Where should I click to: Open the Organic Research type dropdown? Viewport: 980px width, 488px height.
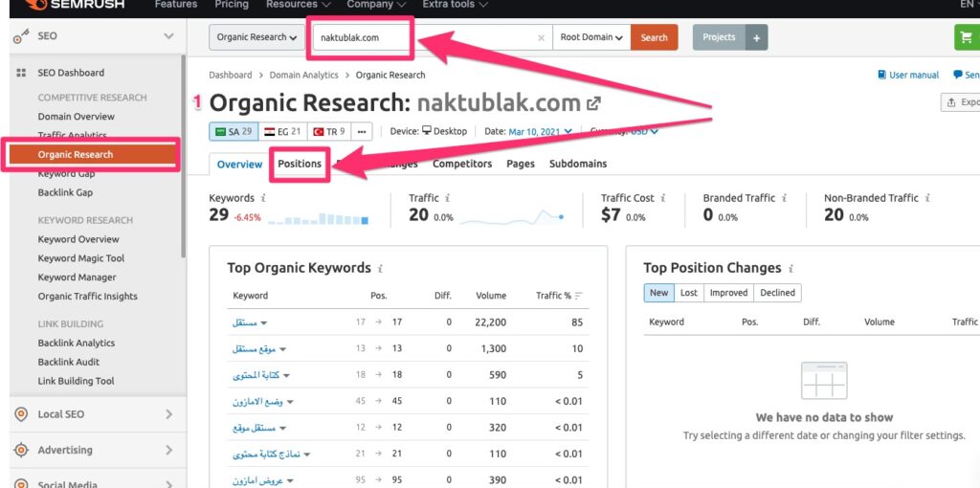(x=256, y=37)
